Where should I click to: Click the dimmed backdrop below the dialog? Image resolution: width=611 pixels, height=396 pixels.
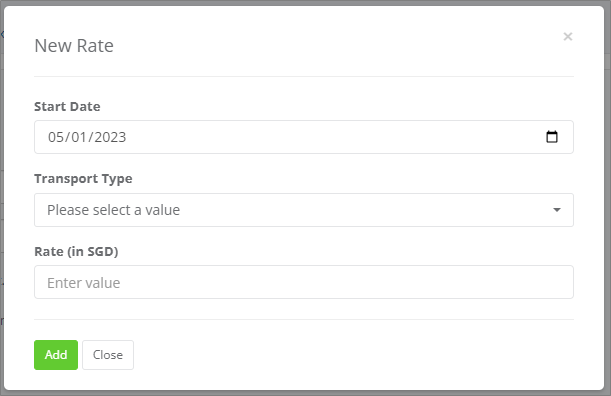(304, 393)
